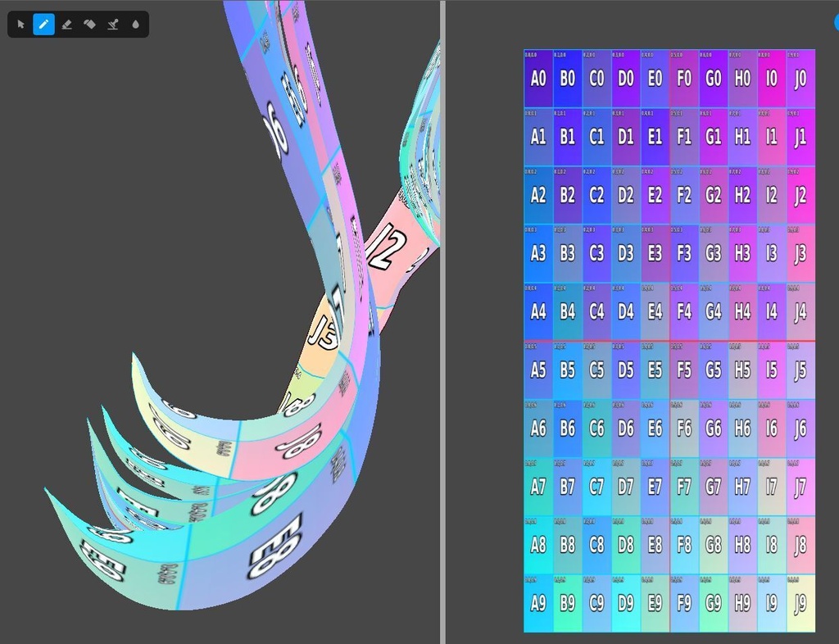This screenshot has height=644, width=839.
Task: Select the arrow selection tool
Action: coord(20,25)
